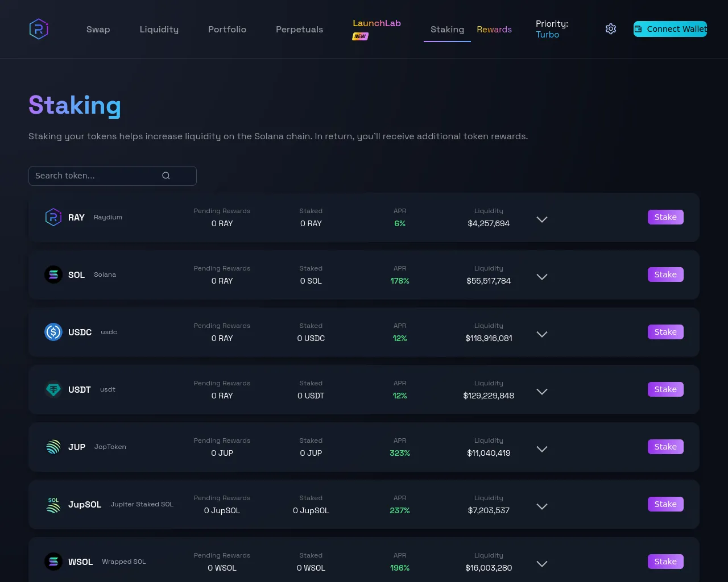This screenshot has height=582, width=728.
Task: Expand the JUP pool details chevron
Action: tap(542, 449)
